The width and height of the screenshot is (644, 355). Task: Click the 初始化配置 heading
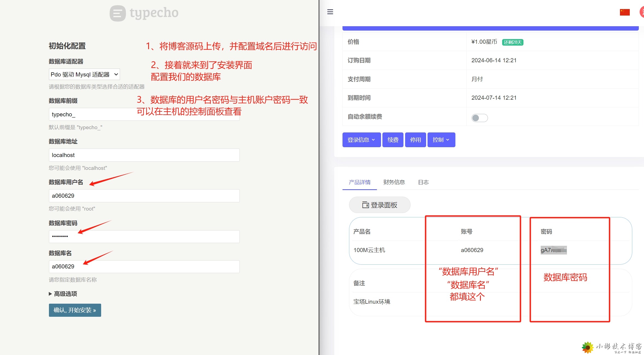pyautogui.click(x=67, y=46)
